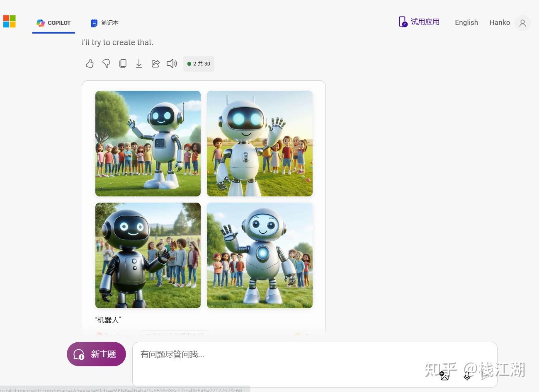
Task: Click the thumbs up like icon
Action: 90,63
